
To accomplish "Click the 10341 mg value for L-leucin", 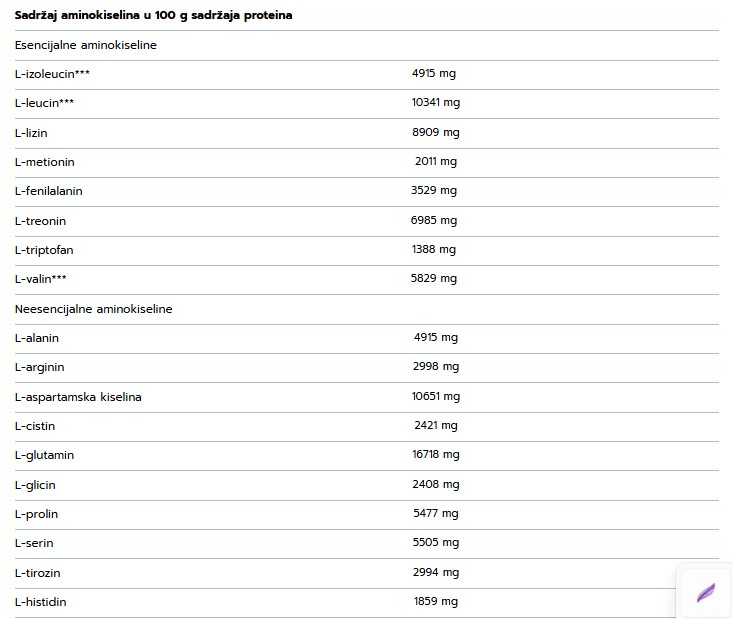I will tap(435, 103).
